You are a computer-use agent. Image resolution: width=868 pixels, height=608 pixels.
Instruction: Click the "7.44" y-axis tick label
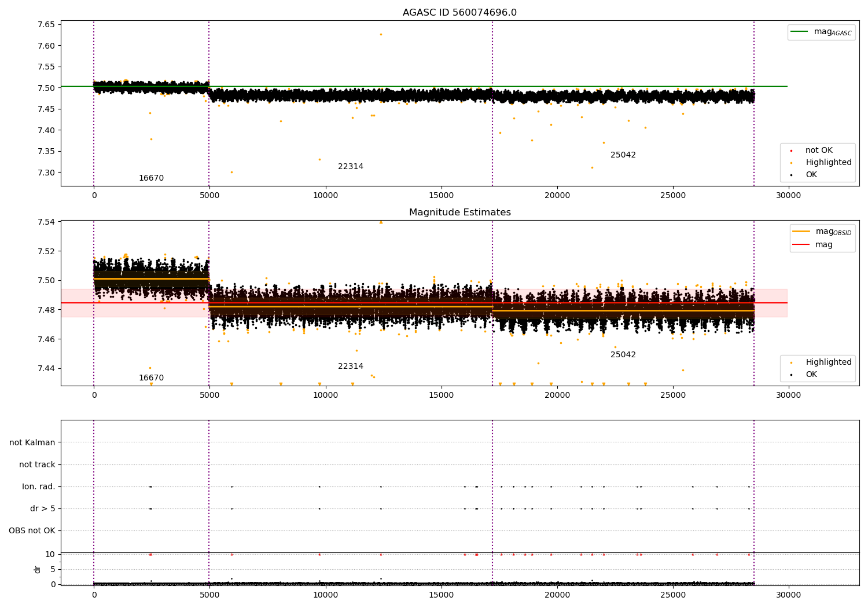[x=47, y=368]
